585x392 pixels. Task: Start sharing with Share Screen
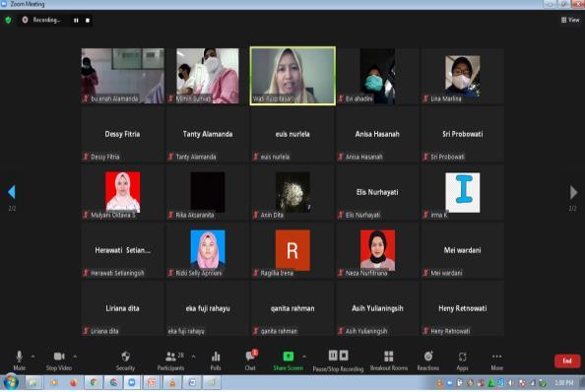tap(288, 360)
